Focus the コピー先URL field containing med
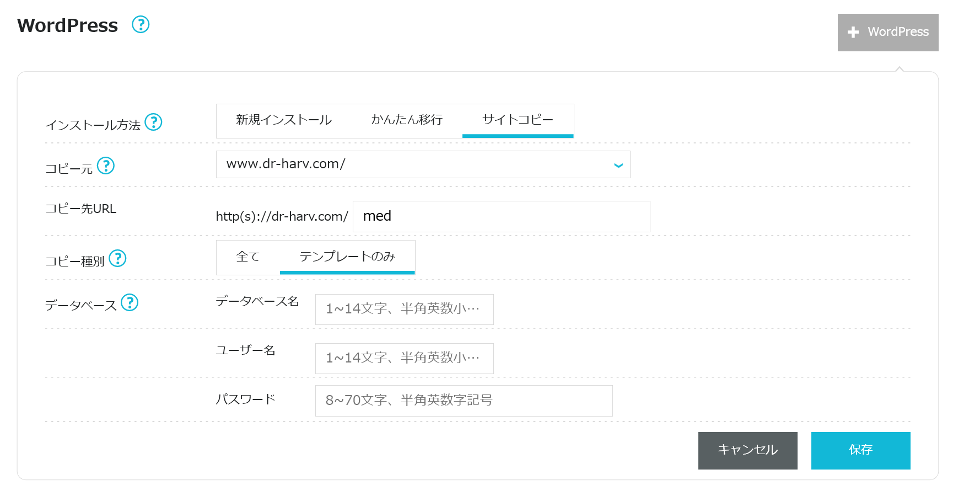The image size is (980, 496). click(x=501, y=216)
